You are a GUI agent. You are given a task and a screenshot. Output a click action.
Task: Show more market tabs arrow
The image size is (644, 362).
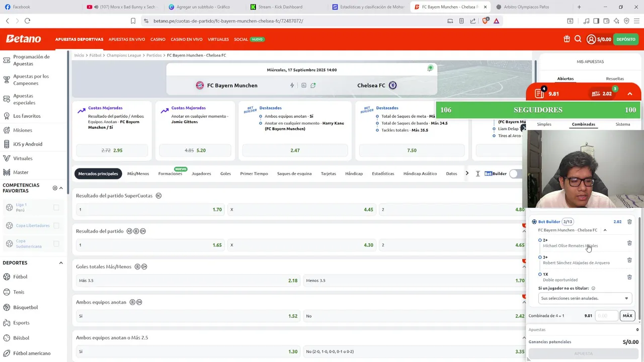467,173
